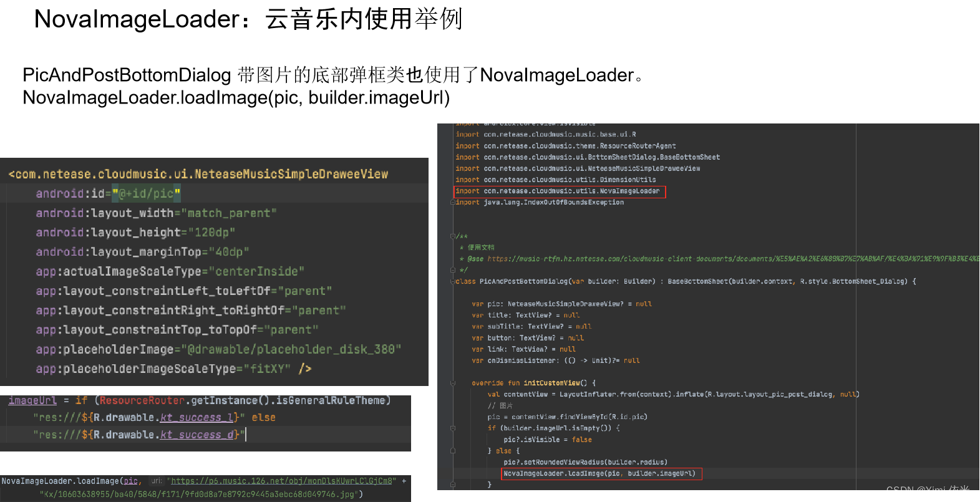Click NovaImageLoader.loadImage(pic, builder.imageUrl) code line
Image resolution: width=980 pixels, height=502 pixels.
tap(599, 474)
